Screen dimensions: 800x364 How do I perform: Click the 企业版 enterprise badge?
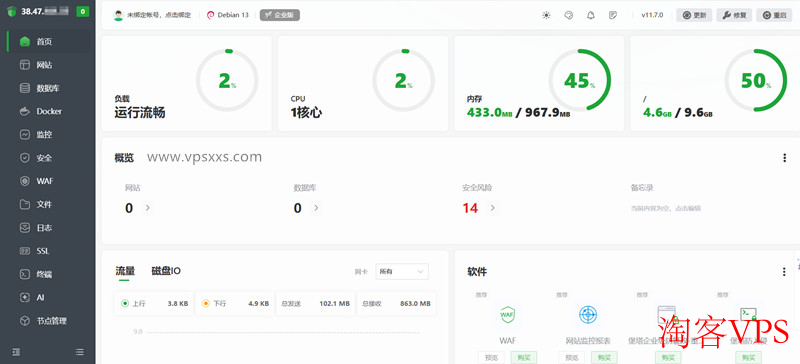pos(280,15)
